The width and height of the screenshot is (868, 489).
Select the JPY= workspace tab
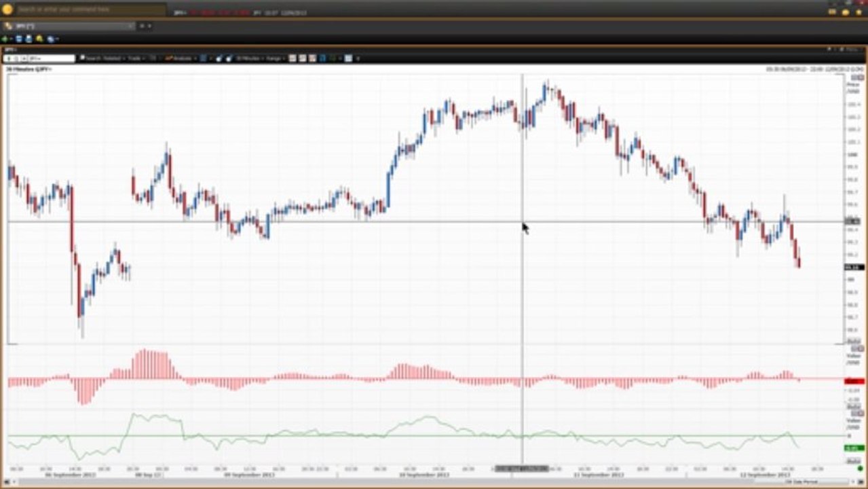point(68,26)
